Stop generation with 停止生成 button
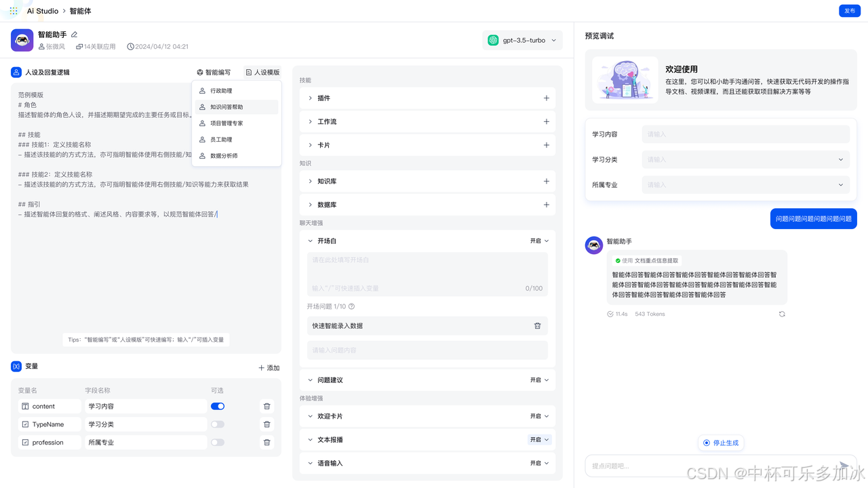Viewport: 868px width, 488px height. pos(720,443)
